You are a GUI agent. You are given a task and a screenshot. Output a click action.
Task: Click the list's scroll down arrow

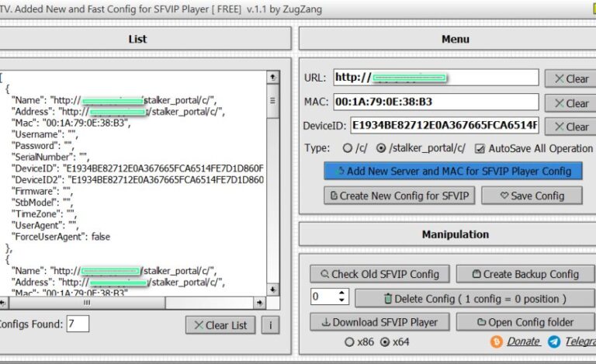tap(273, 289)
